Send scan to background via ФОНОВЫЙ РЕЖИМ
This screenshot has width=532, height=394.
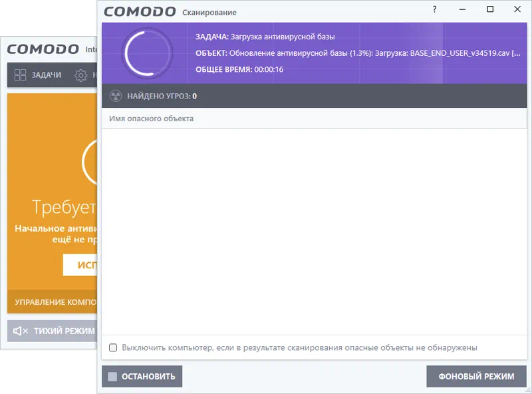click(476, 376)
